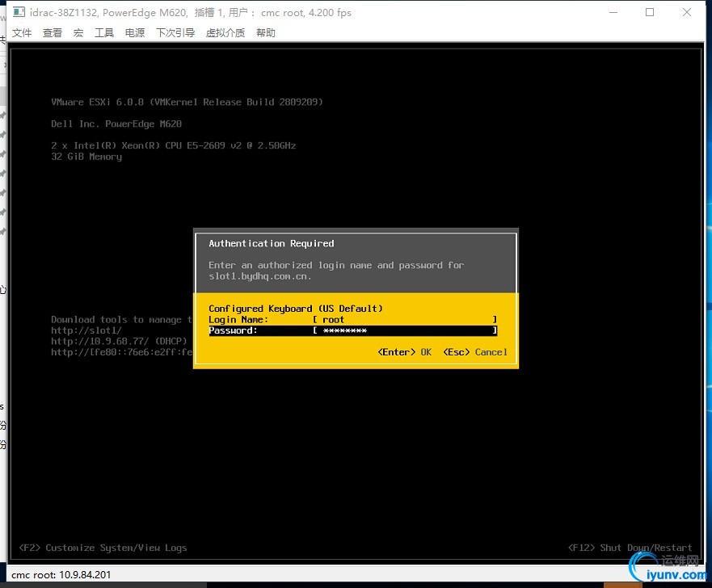Open the 电源 menu
Image resolution: width=712 pixels, height=588 pixels.
pyautogui.click(x=135, y=32)
